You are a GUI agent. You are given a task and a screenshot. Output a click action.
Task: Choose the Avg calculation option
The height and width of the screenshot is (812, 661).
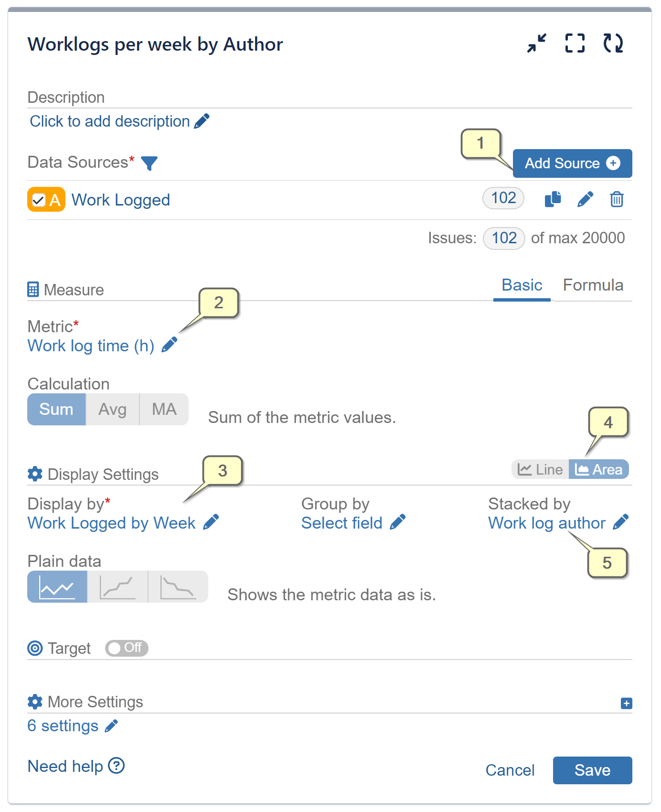112,409
